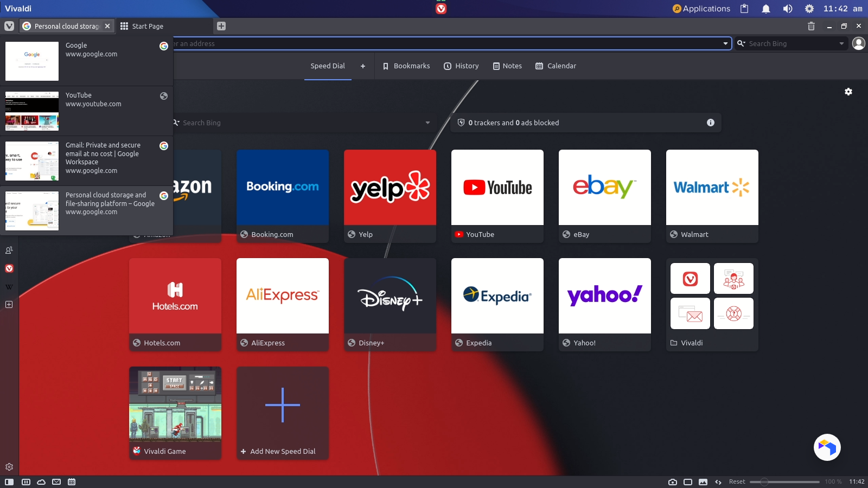Select Personal cloud storage tab entry

(x=87, y=211)
